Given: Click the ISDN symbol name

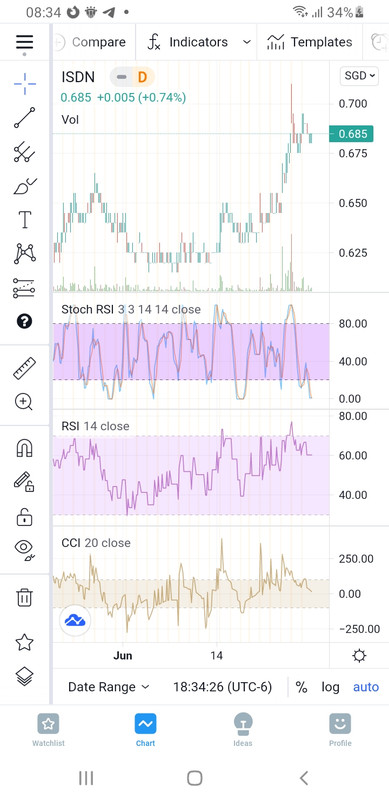Looking at the screenshot, I should click(x=78, y=77).
